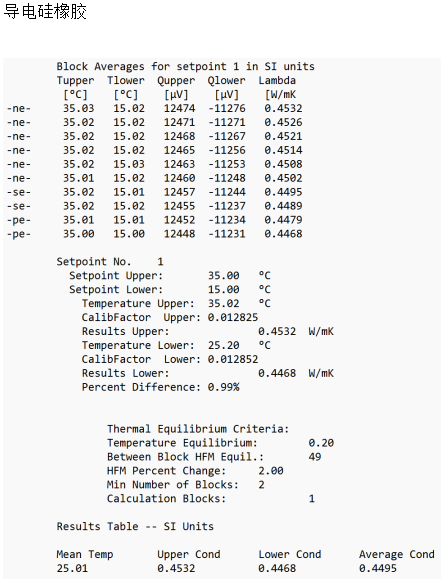This screenshot has height=579, width=441.
Task: Click the Lambda column header
Action: pos(277,80)
